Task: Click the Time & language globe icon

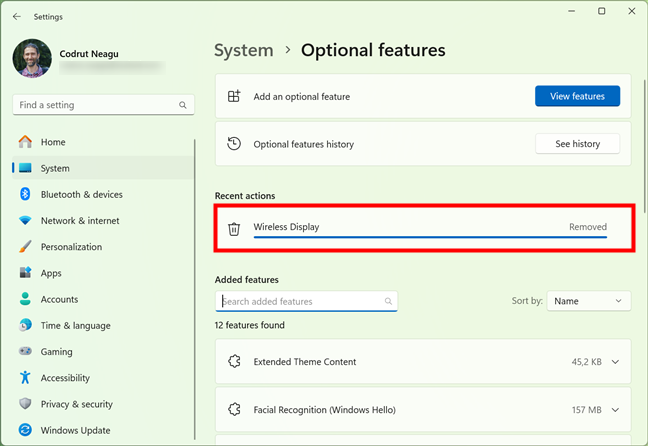Action: [25, 325]
